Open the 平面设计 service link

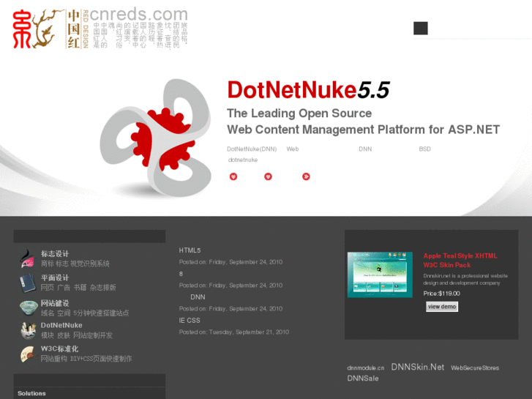click(55, 277)
